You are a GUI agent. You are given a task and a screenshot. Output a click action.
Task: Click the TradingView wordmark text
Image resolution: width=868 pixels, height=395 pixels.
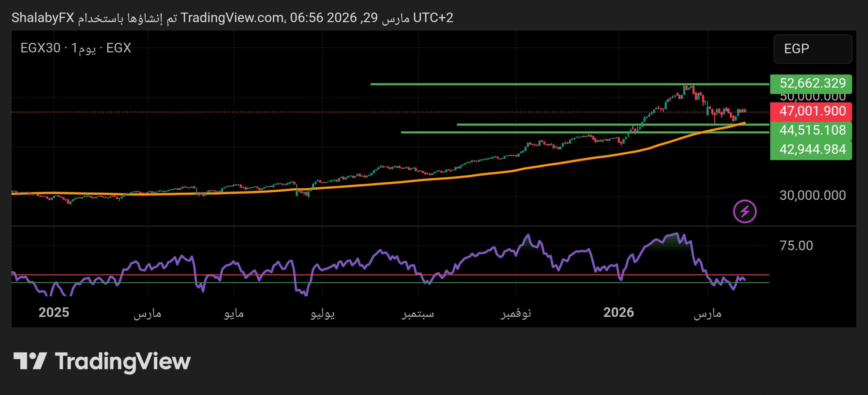pyautogui.click(x=123, y=362)
